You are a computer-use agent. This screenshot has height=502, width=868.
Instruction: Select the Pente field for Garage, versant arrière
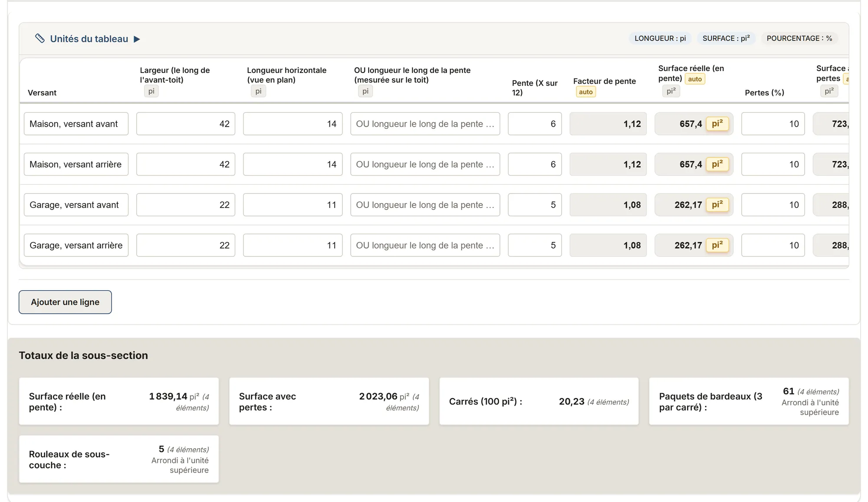pyautogui.click(x=535, y=245)
